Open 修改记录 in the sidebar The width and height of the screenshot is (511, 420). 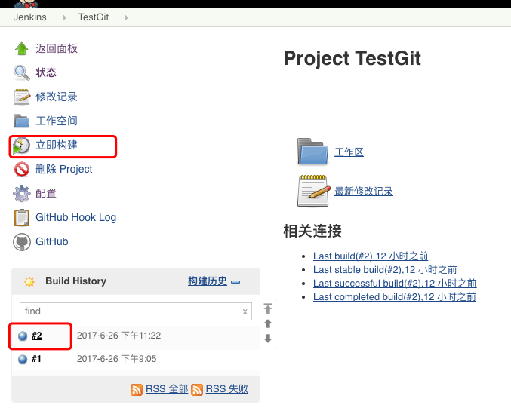(x=57, y=97)
